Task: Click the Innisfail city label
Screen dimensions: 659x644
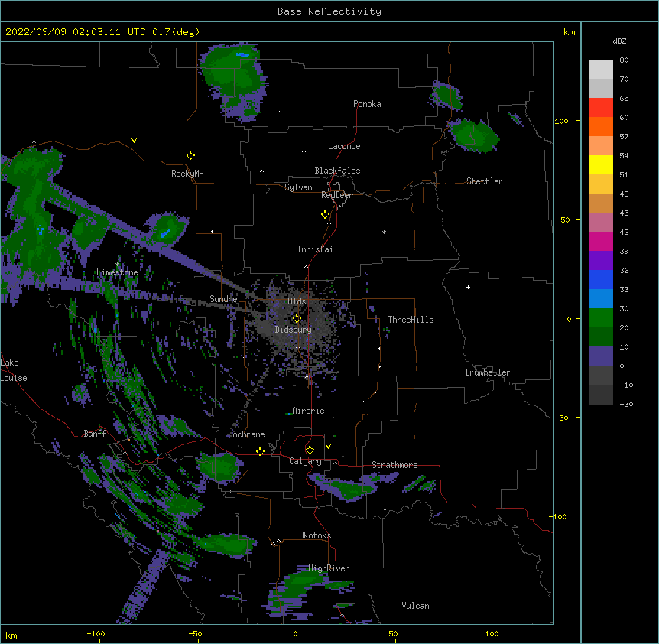Action: pyautogui.click(x=317, y=249)
